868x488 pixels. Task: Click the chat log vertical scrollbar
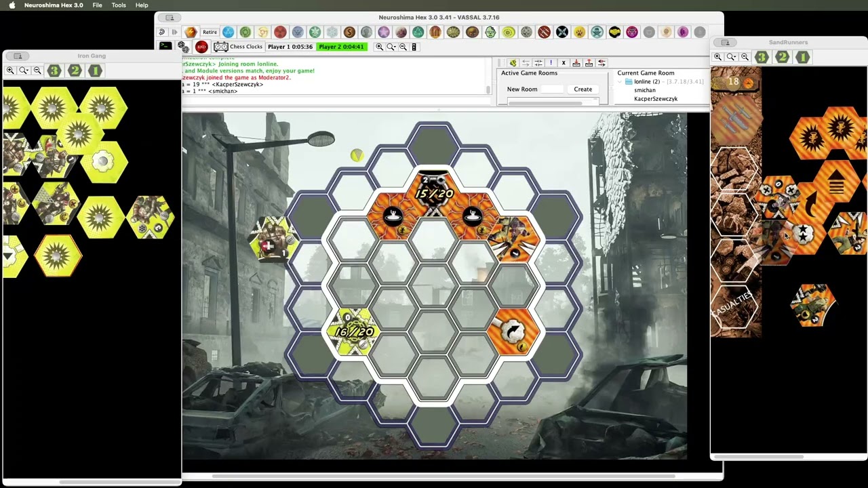tap(488, 90)
